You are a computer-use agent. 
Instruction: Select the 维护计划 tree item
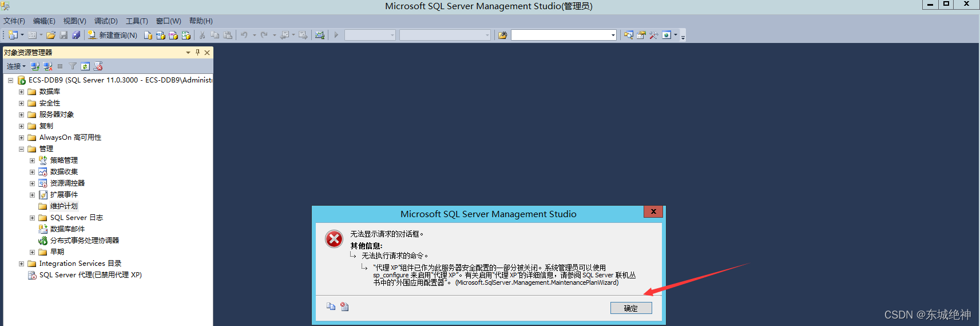[x=64, y=206]
